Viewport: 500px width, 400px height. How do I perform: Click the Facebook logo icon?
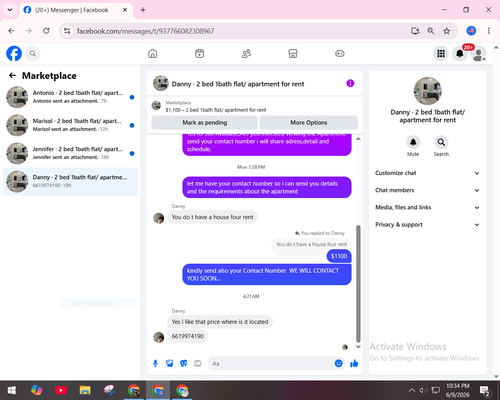point(14,53)
